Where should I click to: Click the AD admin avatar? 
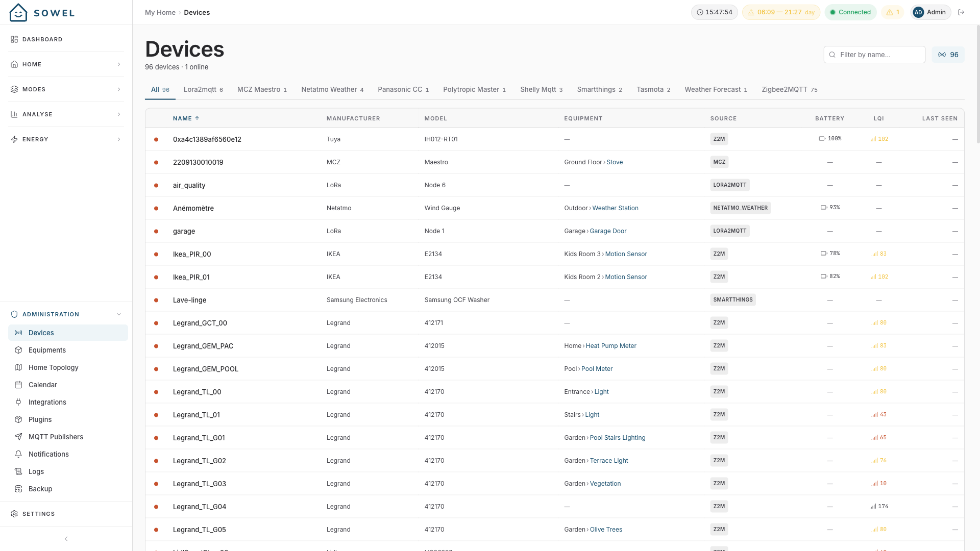point(918,12)
